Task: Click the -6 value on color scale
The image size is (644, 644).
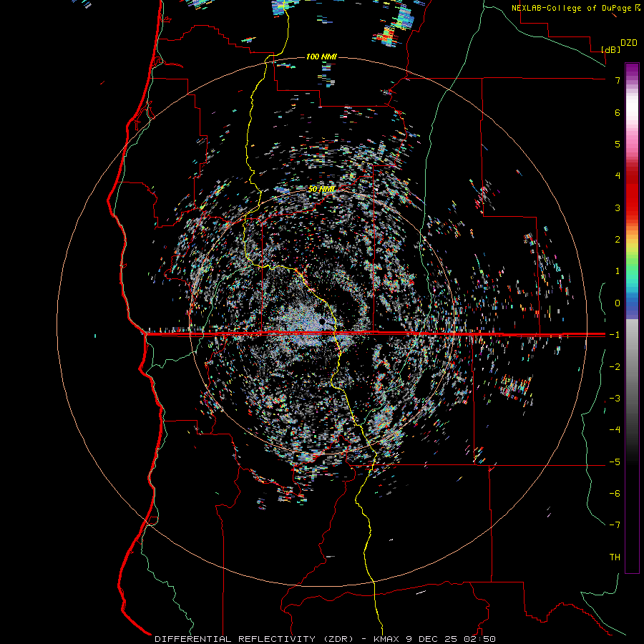Action: pyautogui.click(x=615, y=494)
